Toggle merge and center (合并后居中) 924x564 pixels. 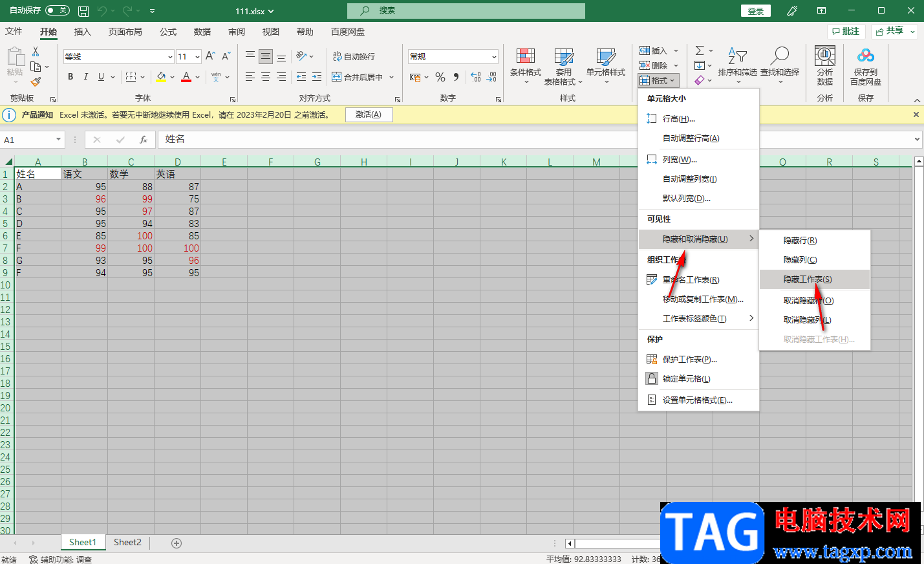358,77
